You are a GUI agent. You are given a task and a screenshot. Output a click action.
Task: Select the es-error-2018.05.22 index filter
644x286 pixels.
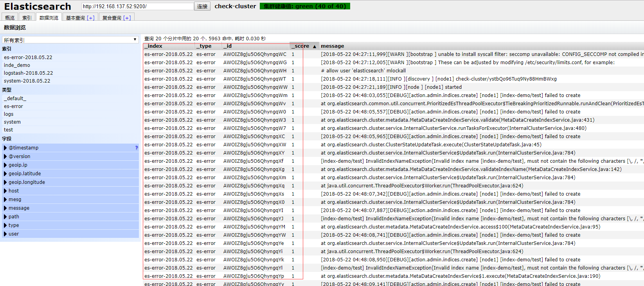click(x=28, y=57)
